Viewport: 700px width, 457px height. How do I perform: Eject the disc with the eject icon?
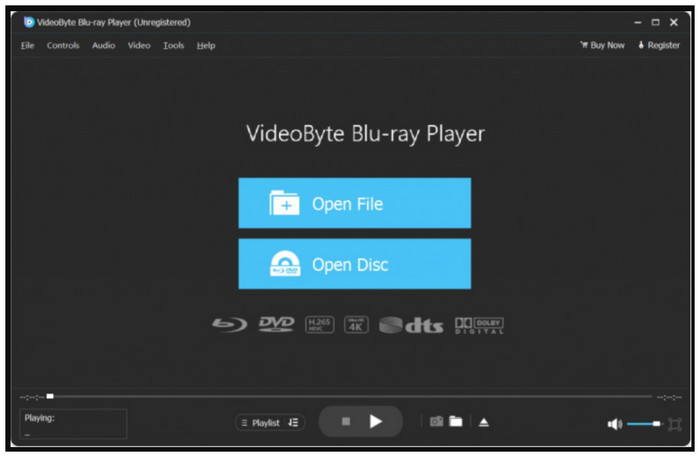coord(483,422)
